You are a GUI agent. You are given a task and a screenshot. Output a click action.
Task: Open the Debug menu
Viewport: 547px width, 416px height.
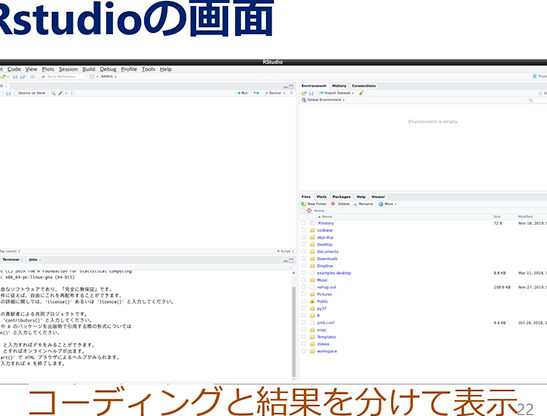(108, 69)
